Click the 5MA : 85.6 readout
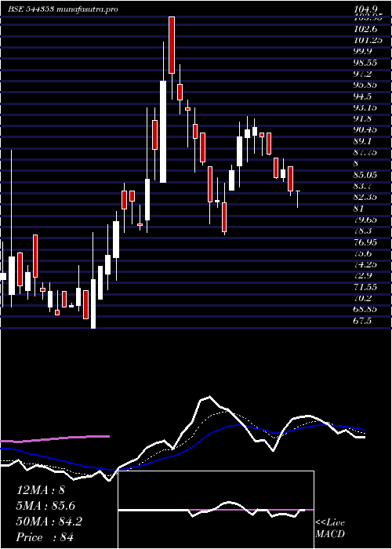392x549 pixels. (x=45, y=506)
